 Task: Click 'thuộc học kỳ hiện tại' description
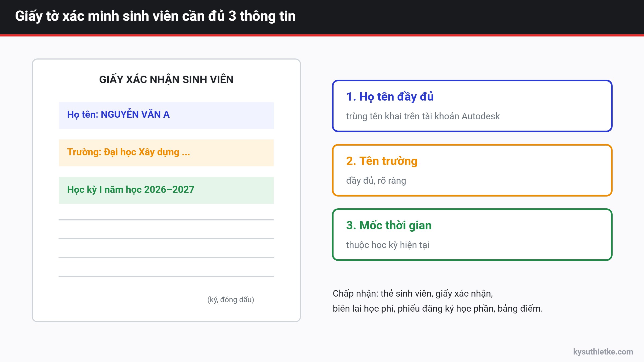pyautogui.click(x=388, y=245)
